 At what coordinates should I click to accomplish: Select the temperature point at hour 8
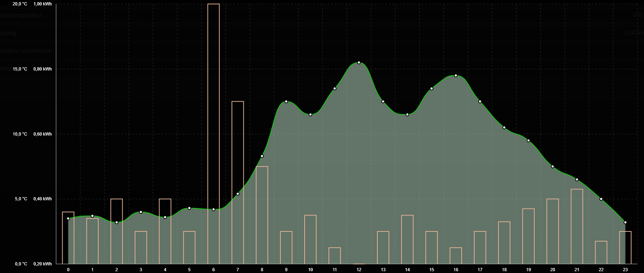[x=262, y=156]
